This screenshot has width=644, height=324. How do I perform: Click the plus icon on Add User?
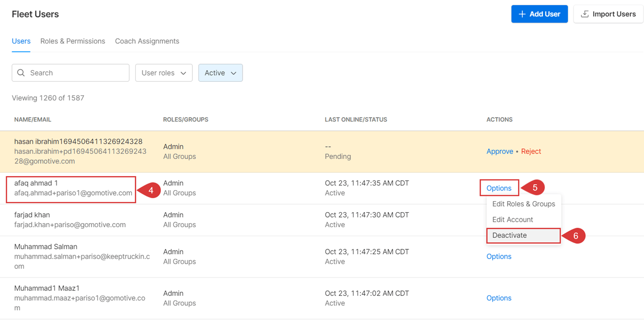click(x=521, y=14)
